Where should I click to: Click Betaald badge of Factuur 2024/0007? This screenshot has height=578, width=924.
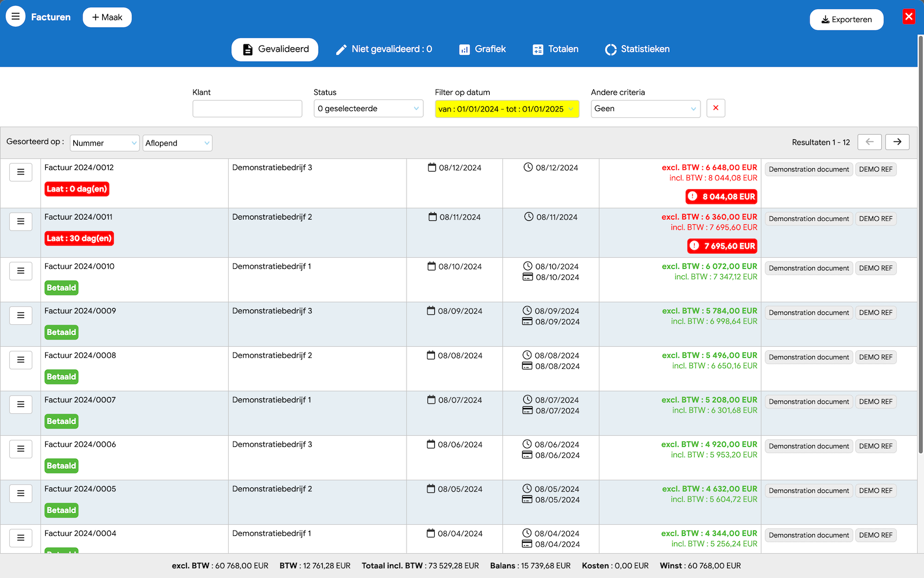click(61, 421)
